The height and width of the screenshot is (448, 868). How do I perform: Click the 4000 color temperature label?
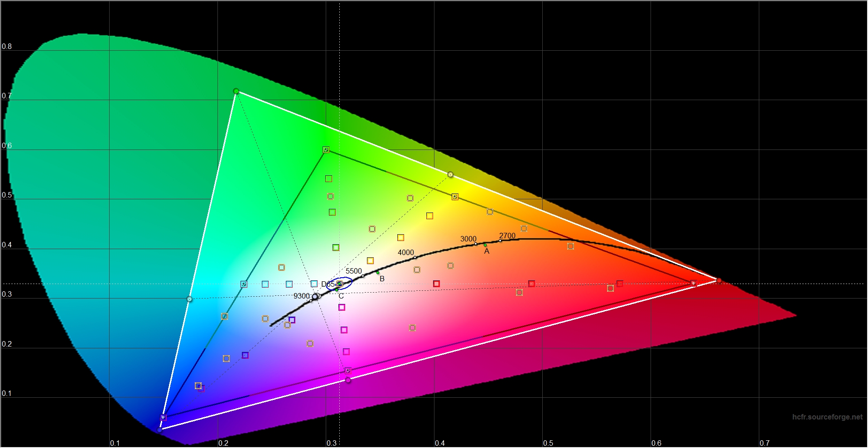(x=406, y=253)
